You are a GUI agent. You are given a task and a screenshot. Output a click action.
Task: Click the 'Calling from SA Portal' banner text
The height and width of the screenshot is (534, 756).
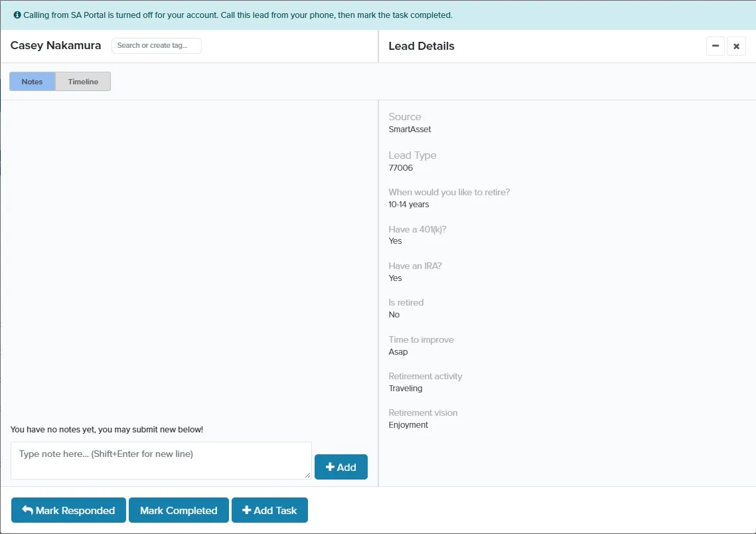[x=238, y=15]
